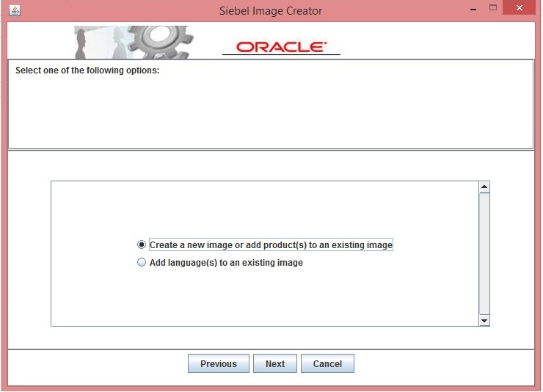The image size is (543, 392).
Task: Click the Siebel Image Creator title text
Action: [x=271, y=11]
